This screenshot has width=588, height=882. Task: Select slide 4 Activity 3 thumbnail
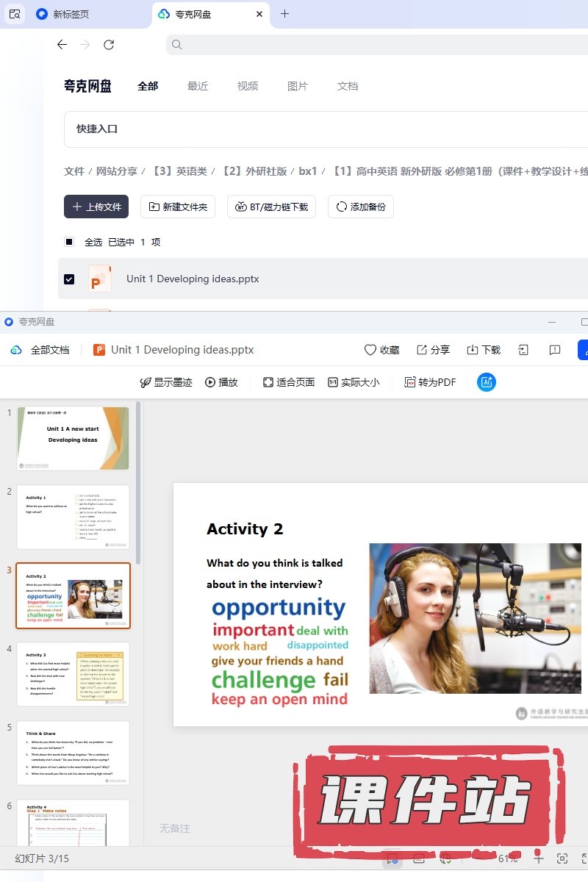point(73,674)
